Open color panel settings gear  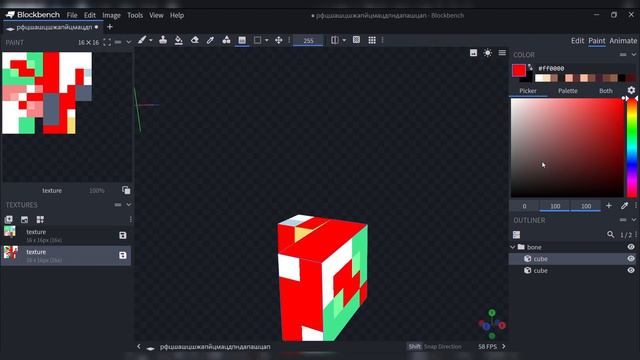click(631, 90)
